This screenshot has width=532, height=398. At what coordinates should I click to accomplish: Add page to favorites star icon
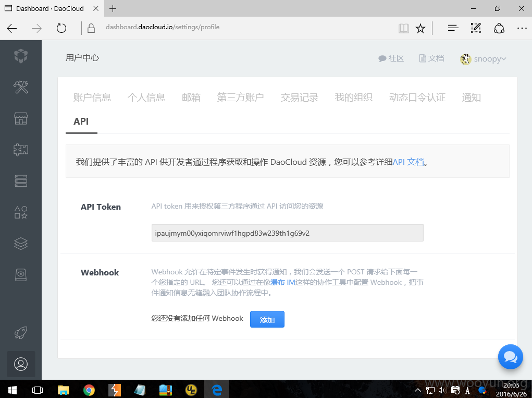coord(420,28)
